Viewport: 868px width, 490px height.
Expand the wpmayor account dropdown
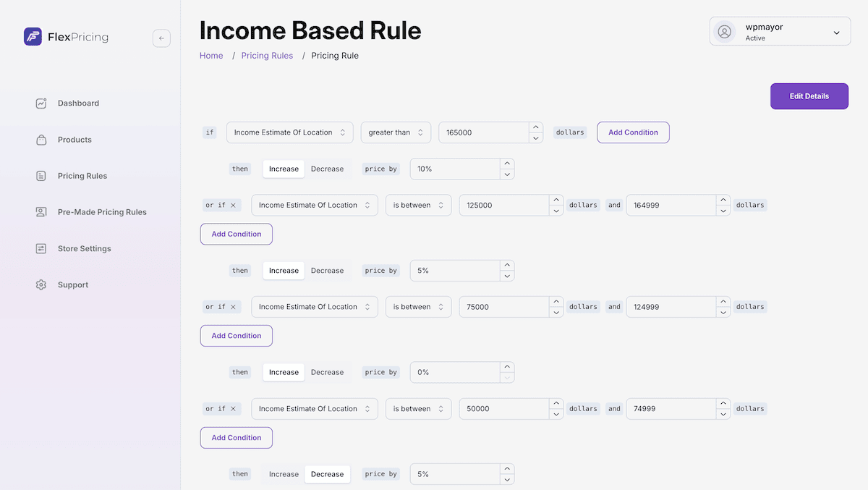pos(837,33)
